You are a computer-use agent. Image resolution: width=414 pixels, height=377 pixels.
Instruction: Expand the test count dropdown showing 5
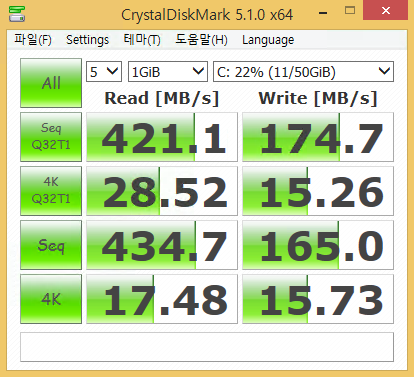pyautogui.click(x=104, y=72)
